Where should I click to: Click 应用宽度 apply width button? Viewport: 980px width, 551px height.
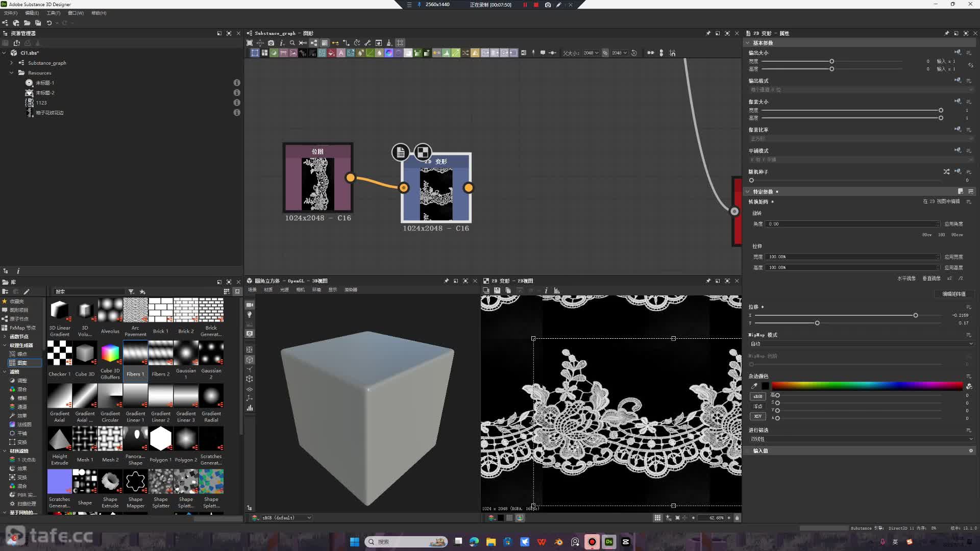953,257
